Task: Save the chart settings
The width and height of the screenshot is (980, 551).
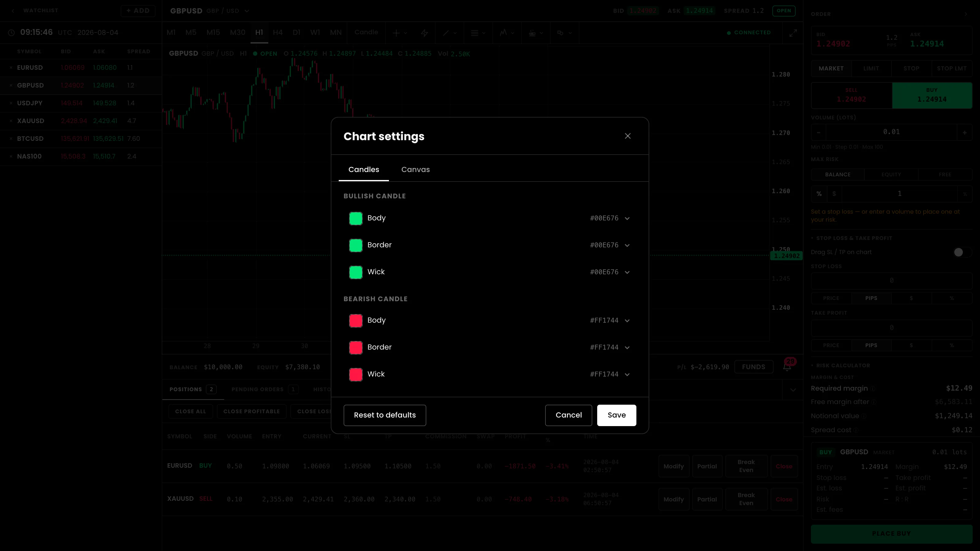Action: 616,415
